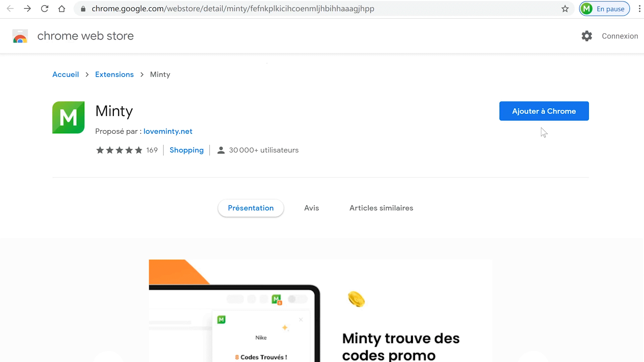Open the settings gear icon
Image resolution: width=644 pixels, height=362 pixels.
tap(587, 36)
